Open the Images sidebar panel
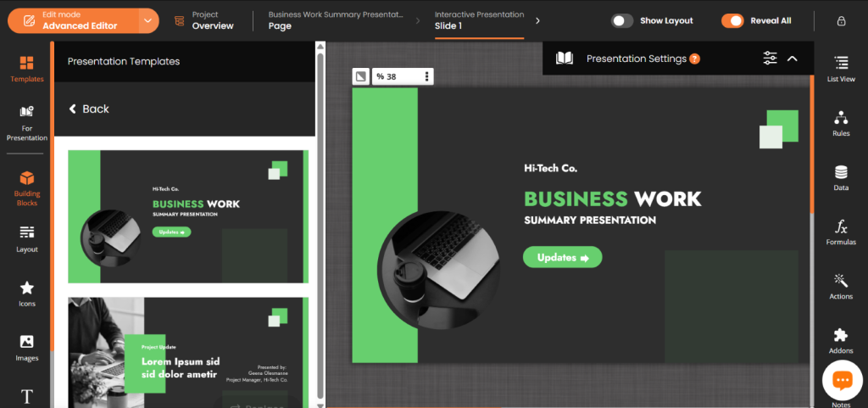This screenshot has width=868, height=408. coord(26,348)
